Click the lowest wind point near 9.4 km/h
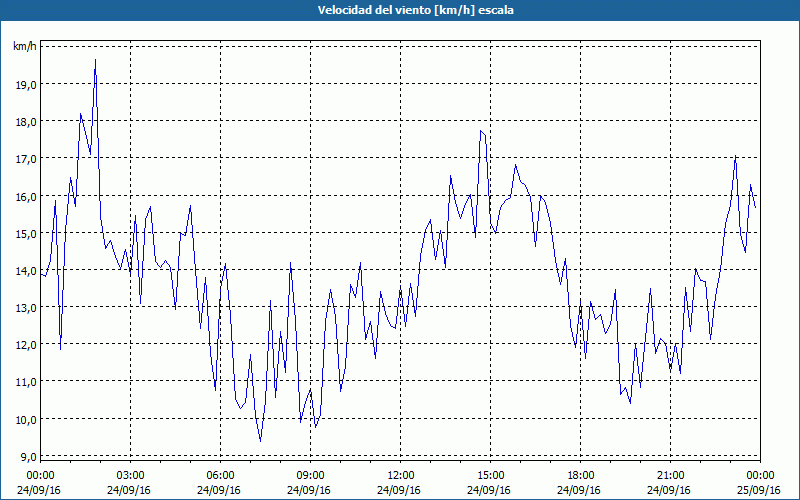Screen dimensions: 800x500 tap(260, 441)
